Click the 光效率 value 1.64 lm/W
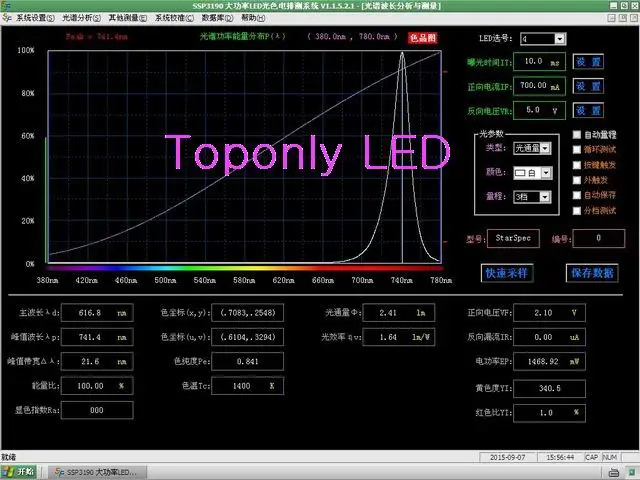 click(398, 337)
